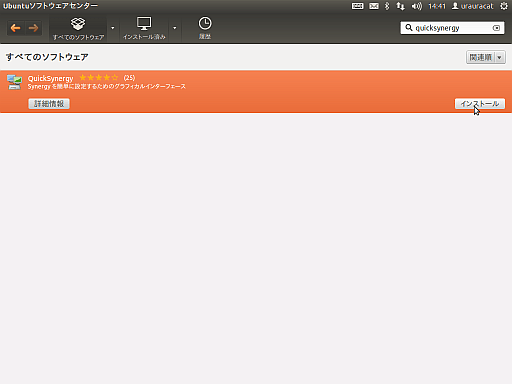Screen dimensions: 512x384
Task: Click the Synergy description line under QuickSynergy
Action: click(107, 87)
